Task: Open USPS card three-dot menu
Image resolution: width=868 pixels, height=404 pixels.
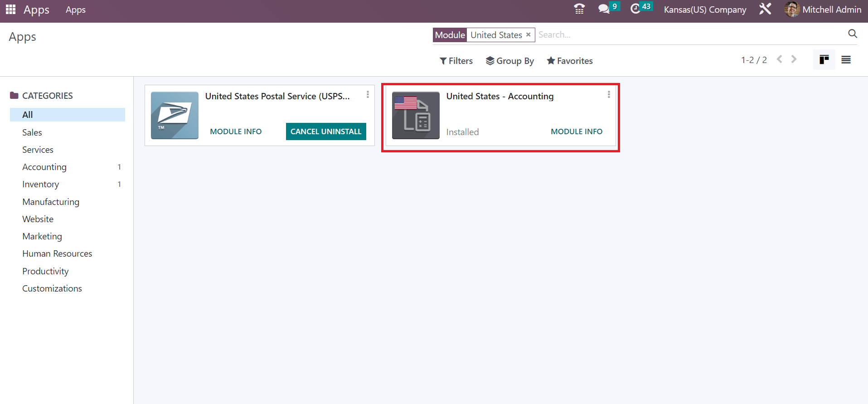Action: point(368,94)
